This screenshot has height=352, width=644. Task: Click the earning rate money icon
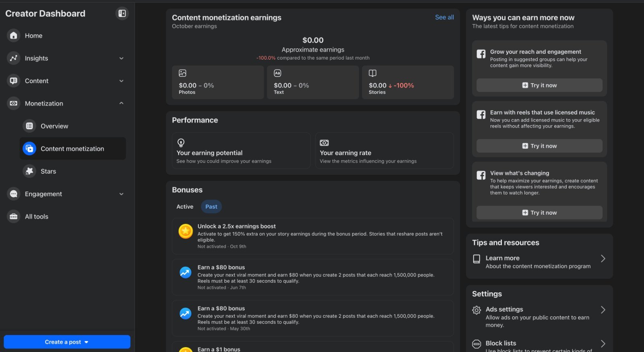(324, 143)
